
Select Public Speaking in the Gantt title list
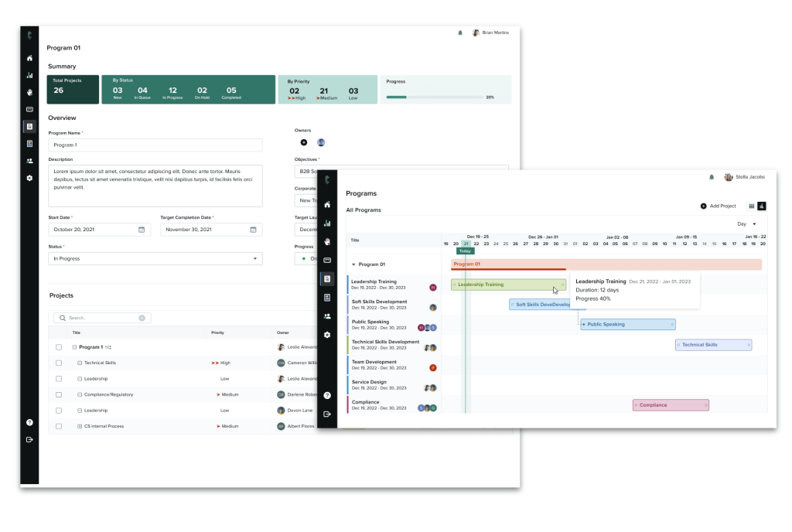tap(370, 322)
